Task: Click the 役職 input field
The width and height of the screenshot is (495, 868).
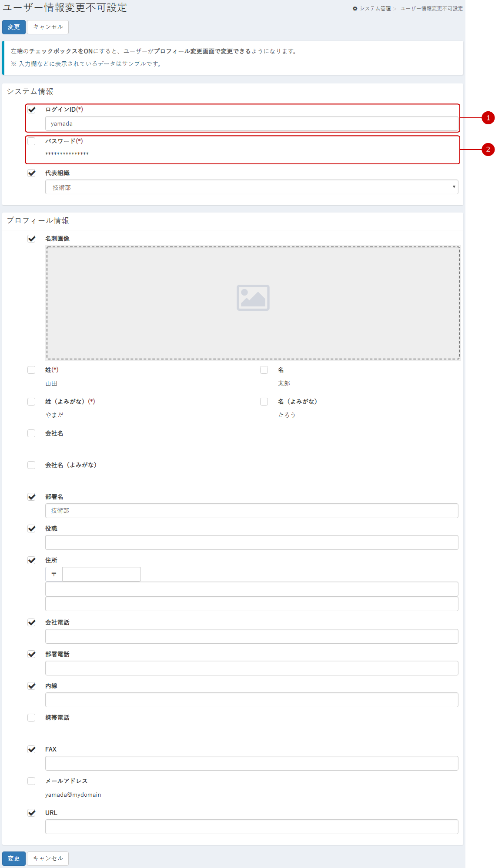Action: pyautogui.click(x=252, y=542)
